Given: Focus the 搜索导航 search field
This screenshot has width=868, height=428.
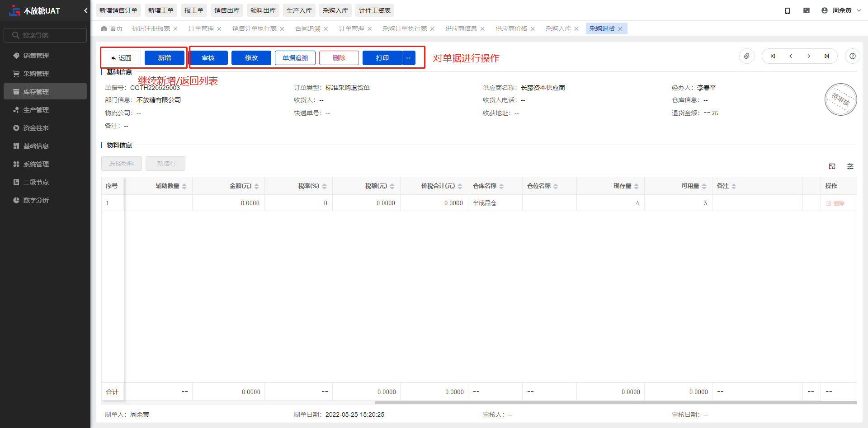Looking at the screenshot, I should [x=45, y=35].
